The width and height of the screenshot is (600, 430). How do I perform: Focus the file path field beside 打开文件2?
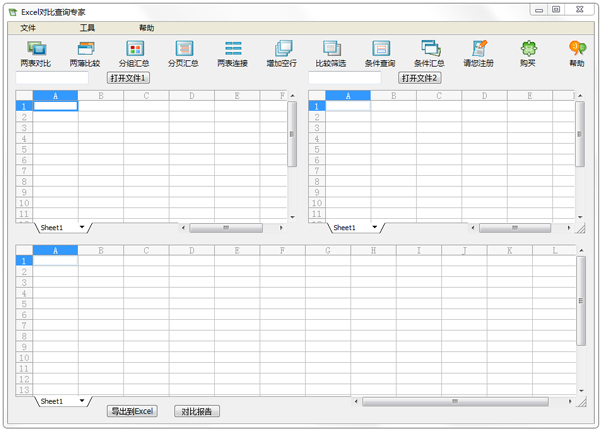(x=345, y=78)
